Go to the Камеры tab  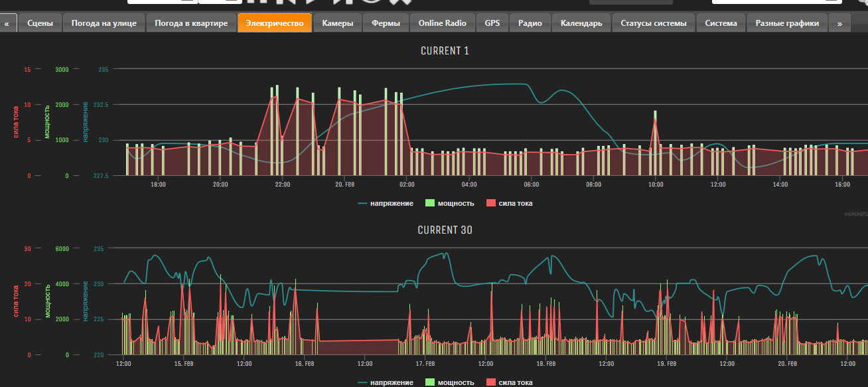(338, 23)
